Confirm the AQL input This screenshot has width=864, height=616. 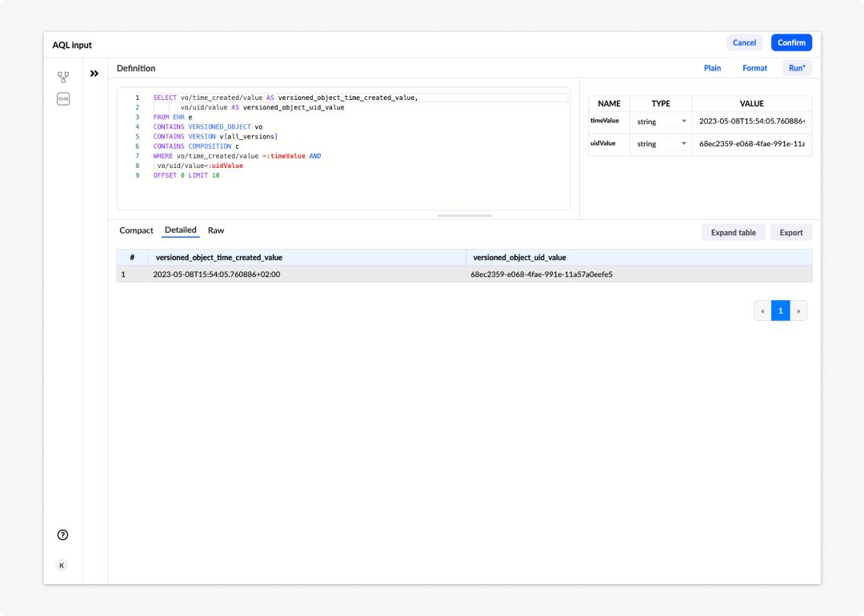[x=791, y=42]
